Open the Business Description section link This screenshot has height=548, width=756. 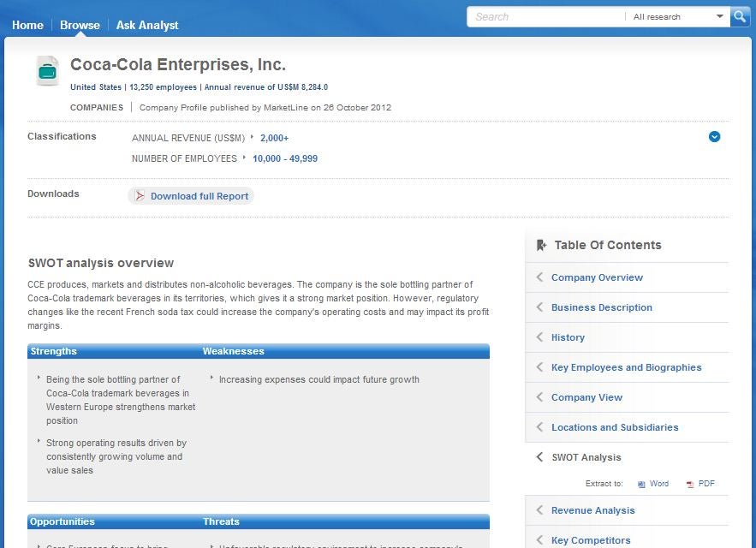602,307
